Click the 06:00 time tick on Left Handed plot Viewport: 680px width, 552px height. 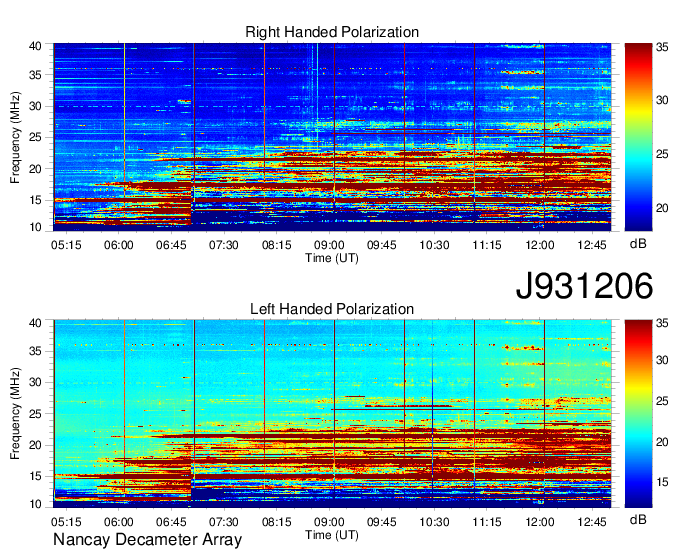pos(118,522)
